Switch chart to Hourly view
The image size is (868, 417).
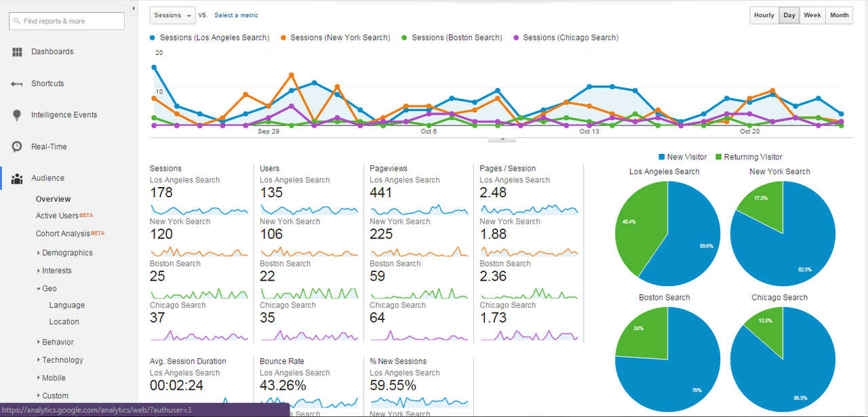pyautogui.click(x=764, y=15)
